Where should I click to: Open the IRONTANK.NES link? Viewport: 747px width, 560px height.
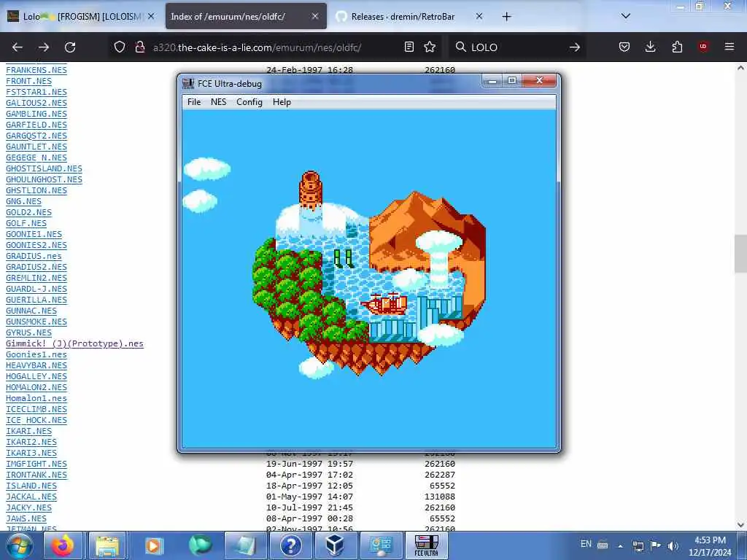[36, 475]
